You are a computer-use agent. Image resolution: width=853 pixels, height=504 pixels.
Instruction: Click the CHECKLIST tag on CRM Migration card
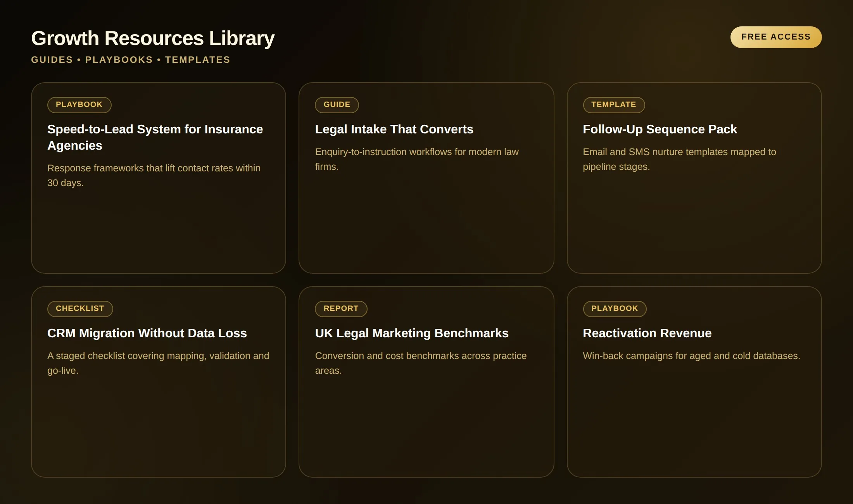click(80, 309)
